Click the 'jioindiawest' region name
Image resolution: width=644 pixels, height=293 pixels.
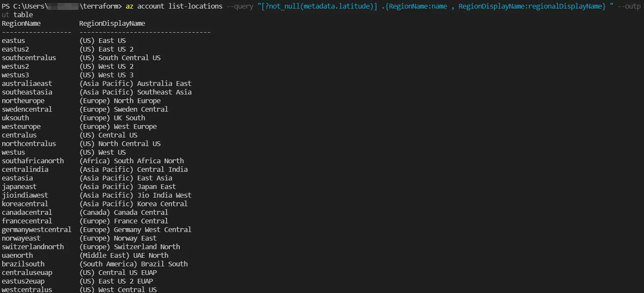coord(25,195)
